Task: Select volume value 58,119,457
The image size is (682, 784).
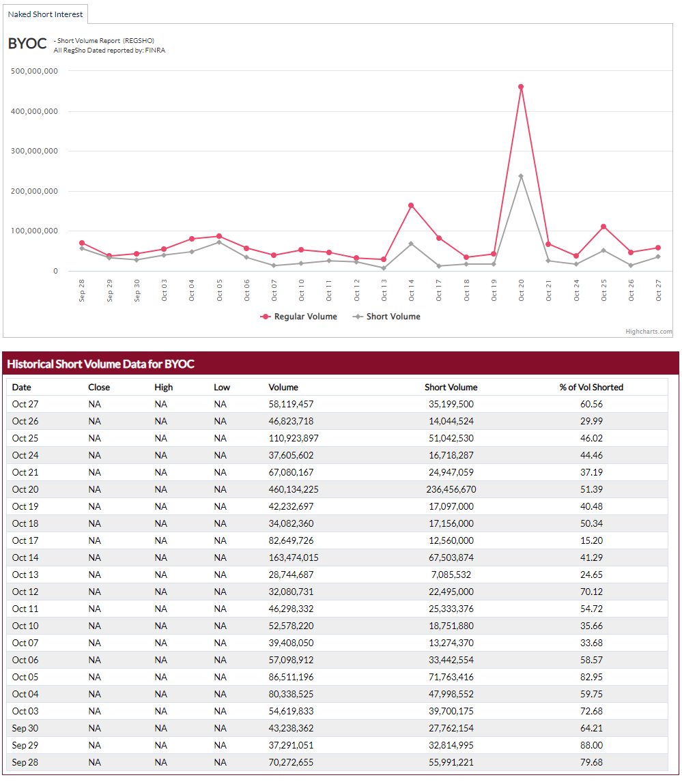Action: (291, 404)
